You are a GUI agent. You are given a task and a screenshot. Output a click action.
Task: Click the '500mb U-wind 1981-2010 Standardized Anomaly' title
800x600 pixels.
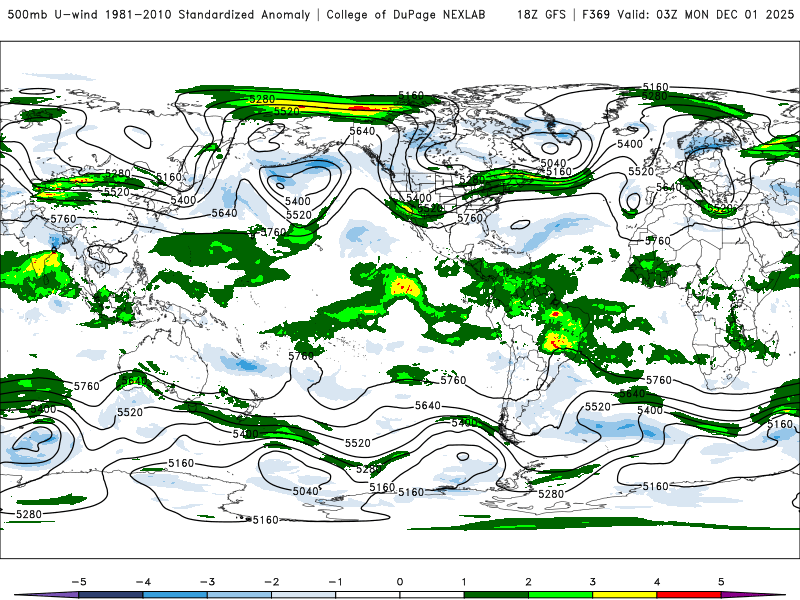(x=159, y=14)
